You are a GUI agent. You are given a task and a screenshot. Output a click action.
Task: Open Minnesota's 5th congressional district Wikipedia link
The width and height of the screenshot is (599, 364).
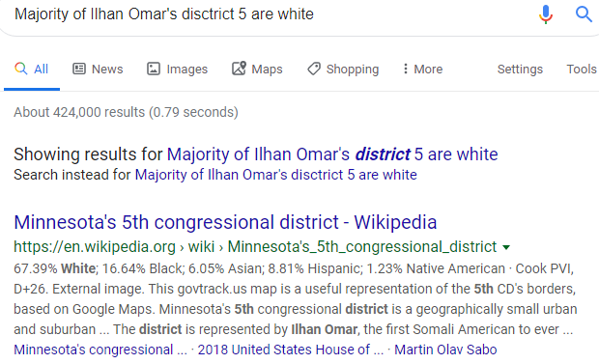(225, 222)
